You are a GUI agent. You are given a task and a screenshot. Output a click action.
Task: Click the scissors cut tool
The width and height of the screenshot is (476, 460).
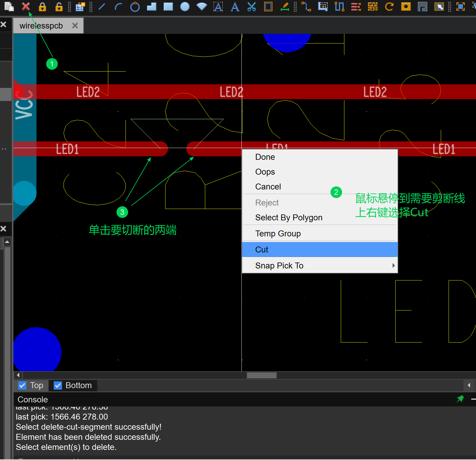[252, 7]
